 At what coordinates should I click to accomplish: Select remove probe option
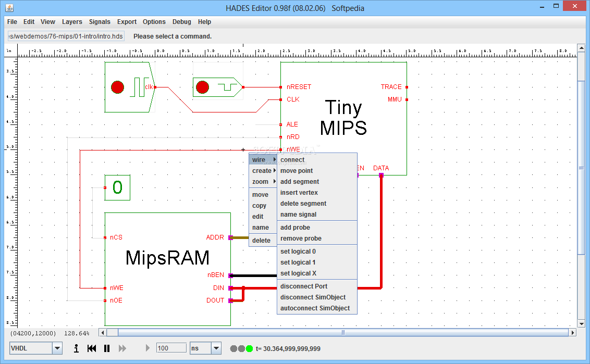point(317,239)
